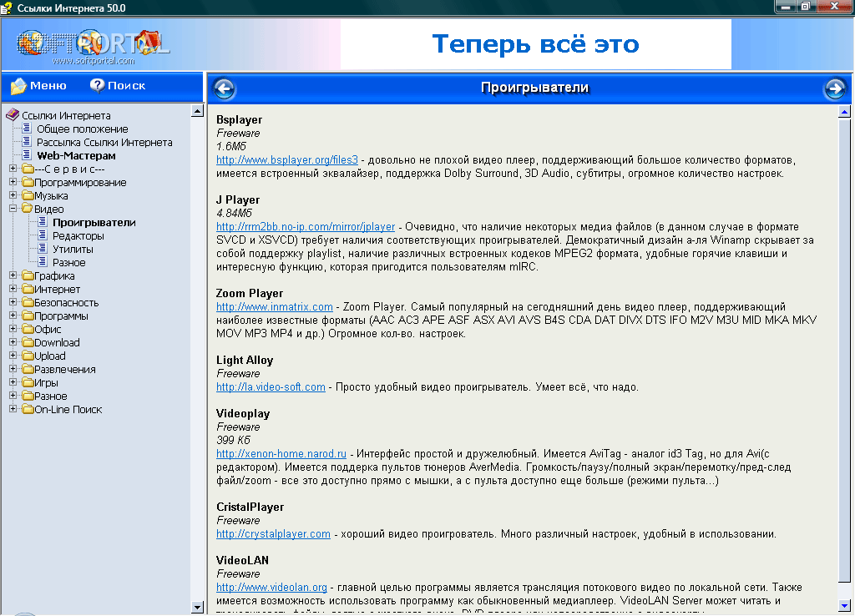Expand the ---С е р в и с--- folder
Image resolution: width=855 pixels, height=616 pixels.
point(13,169)
